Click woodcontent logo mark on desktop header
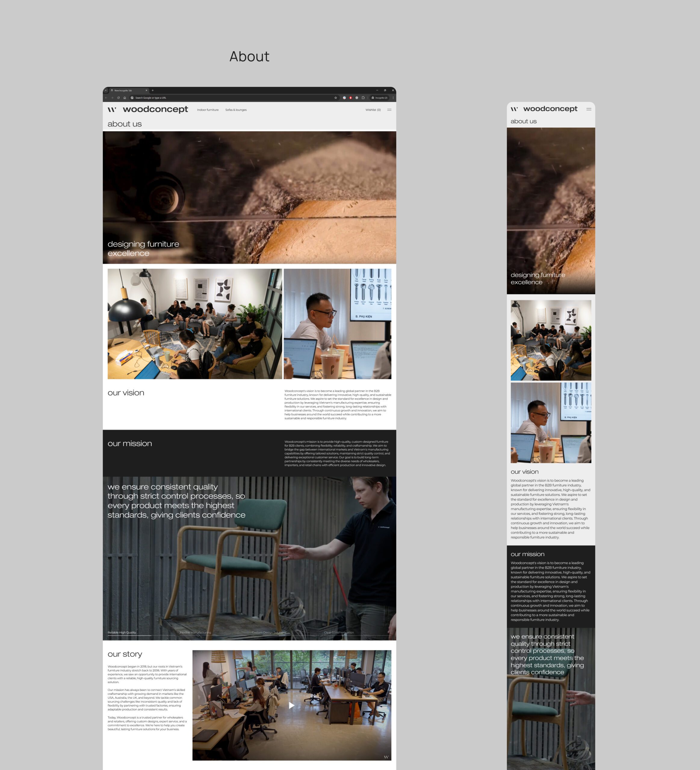This screenshot has width=700, height=770. 112,109
